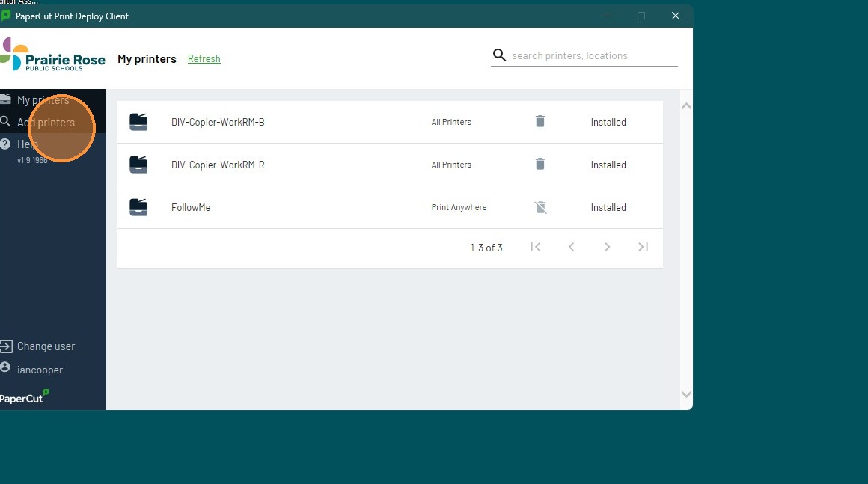This screenshot has width=868, height=484.
Task: Click Installed status for FollowMe
Action: [608, 207]
